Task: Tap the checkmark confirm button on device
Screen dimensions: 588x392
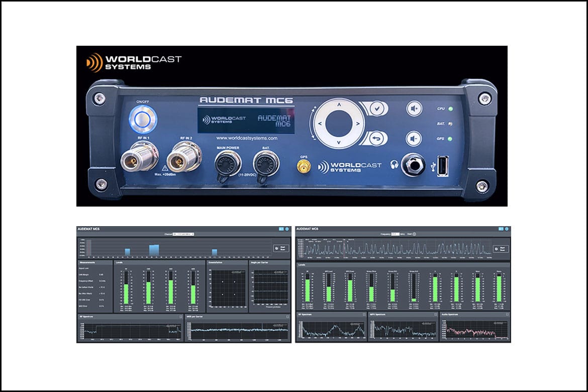Action: tap(376, 109)
